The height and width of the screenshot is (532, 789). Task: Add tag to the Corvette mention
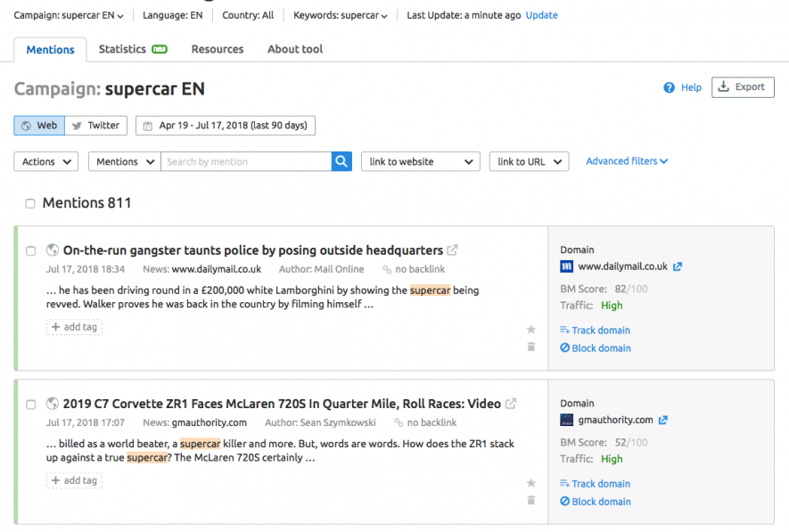coord(74,480)
